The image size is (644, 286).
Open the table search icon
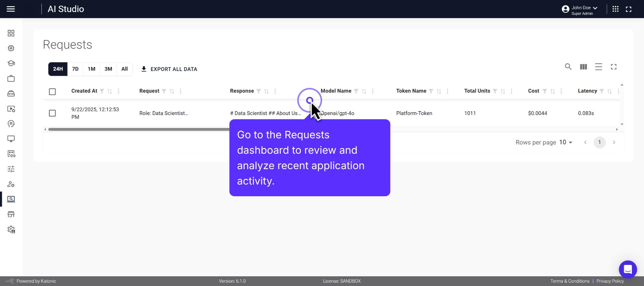point(568,67)
